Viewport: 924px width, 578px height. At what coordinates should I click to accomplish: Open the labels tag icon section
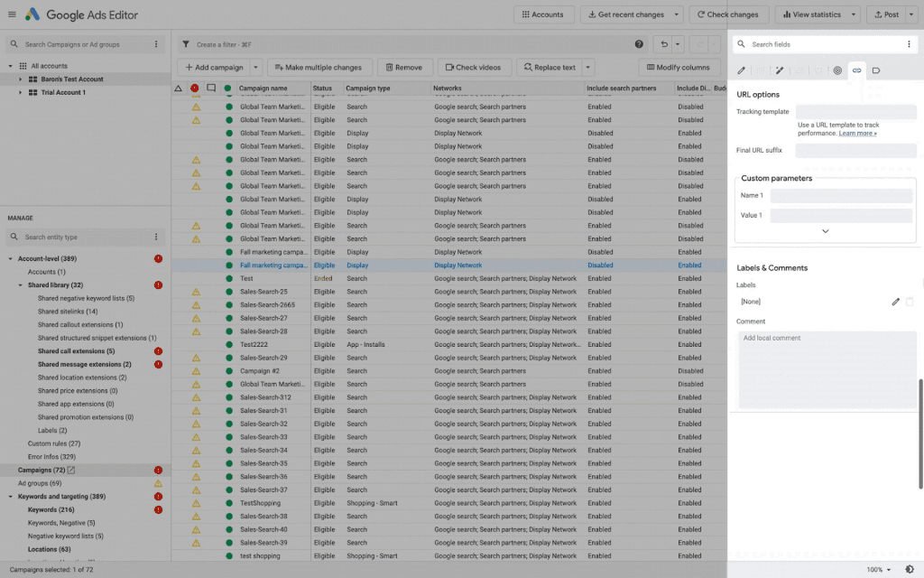(876, 70)
